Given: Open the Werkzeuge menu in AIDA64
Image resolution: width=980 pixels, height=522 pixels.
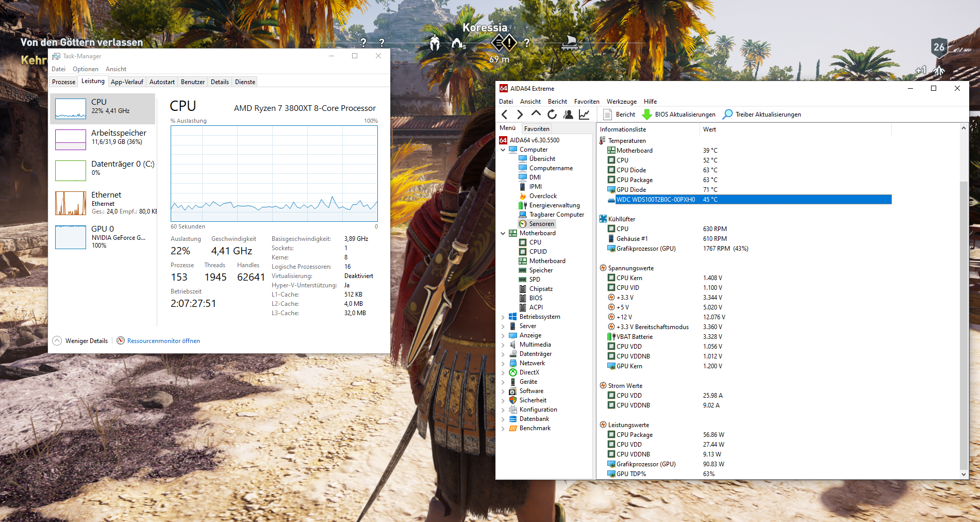Looking at the screenshot, I should [621, 102].
